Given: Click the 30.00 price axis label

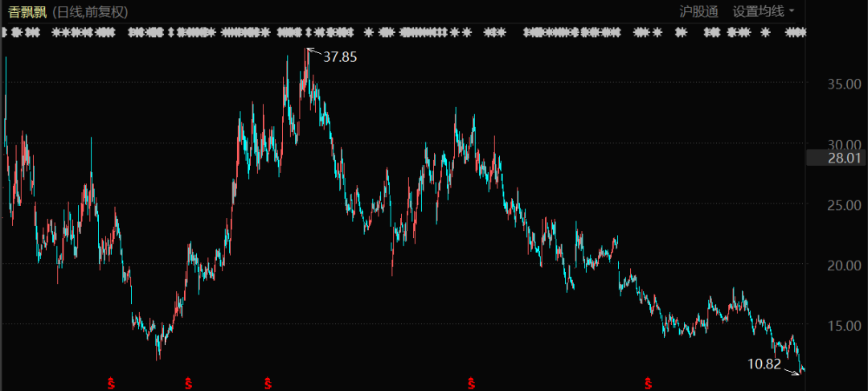Looking at the screenshot, I should click(844, 144).
